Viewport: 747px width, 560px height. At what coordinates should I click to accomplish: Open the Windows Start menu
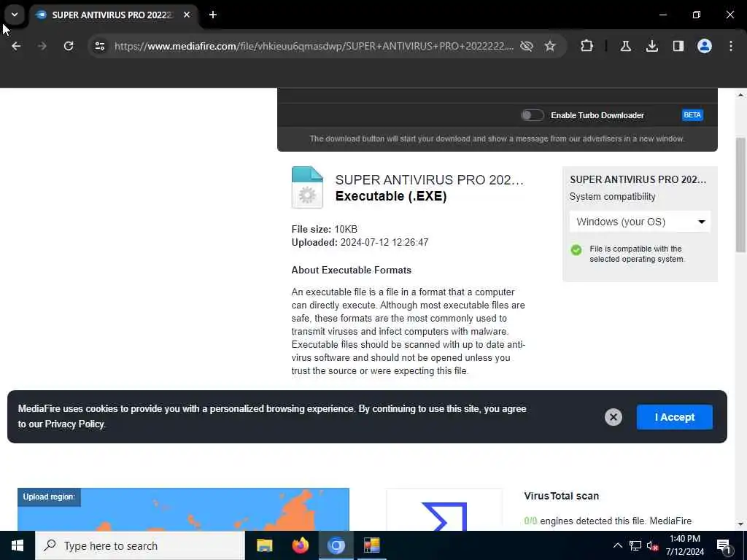[18, 545]
